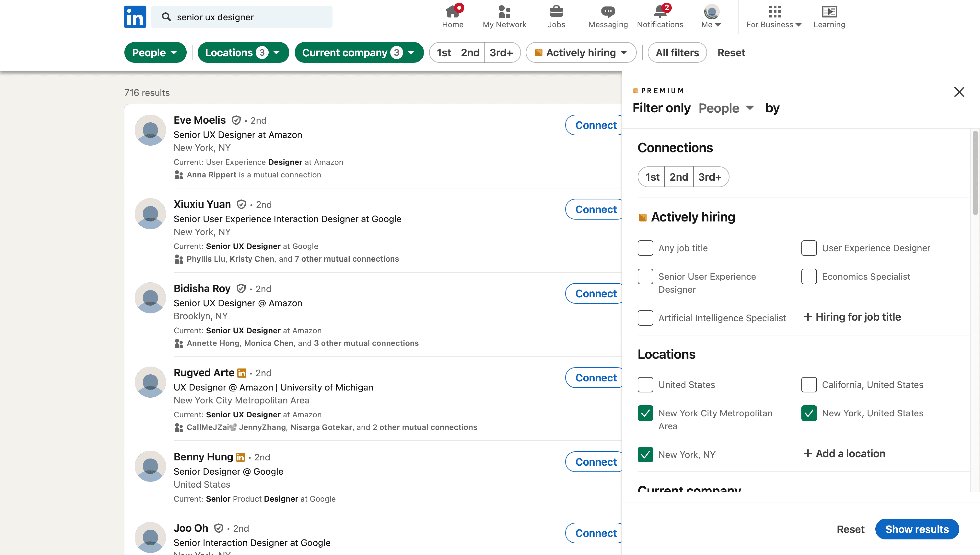Open the Home icon

coord(452,12)
